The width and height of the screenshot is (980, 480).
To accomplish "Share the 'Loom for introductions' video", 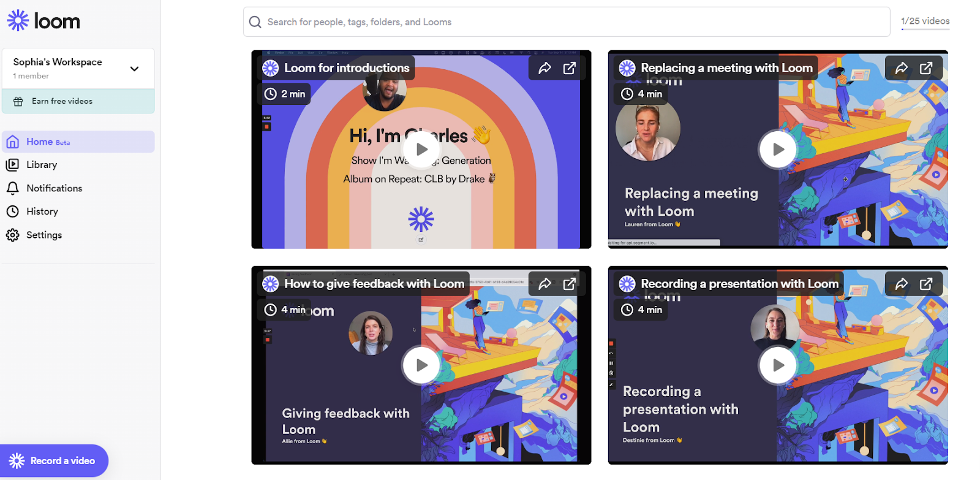I will pos(545,68).
